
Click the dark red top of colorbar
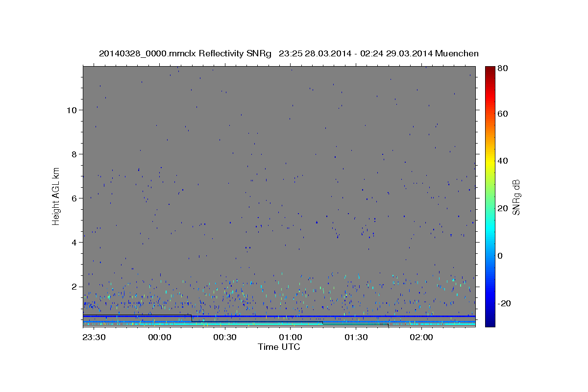pyautogui.click(x=490, y=70)
